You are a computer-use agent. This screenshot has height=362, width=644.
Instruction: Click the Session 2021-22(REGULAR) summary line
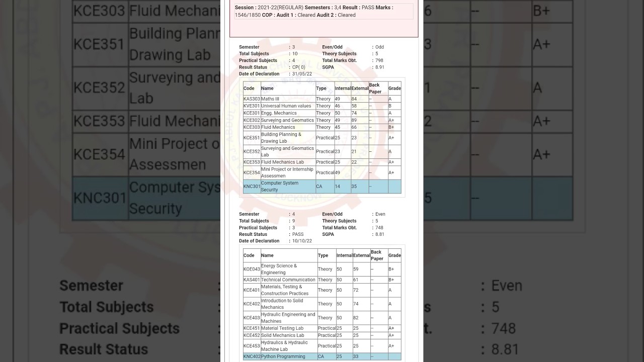pos(324,11)
